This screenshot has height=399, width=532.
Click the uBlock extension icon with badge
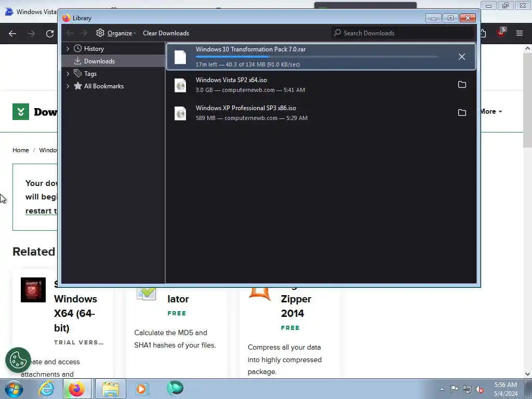pos(501,33)
